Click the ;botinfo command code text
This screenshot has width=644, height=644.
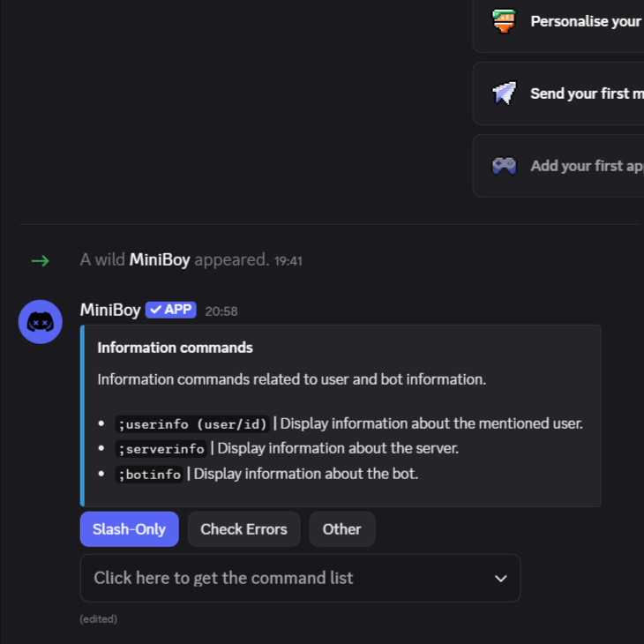tap(150, 475)
